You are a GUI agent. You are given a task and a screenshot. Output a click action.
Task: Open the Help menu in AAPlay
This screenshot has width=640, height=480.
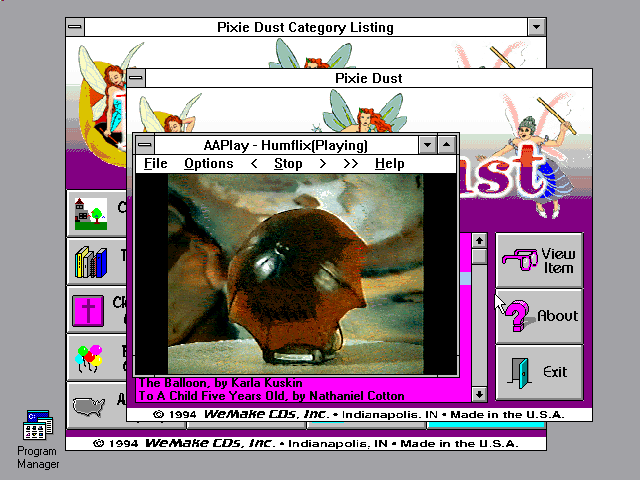389,164
